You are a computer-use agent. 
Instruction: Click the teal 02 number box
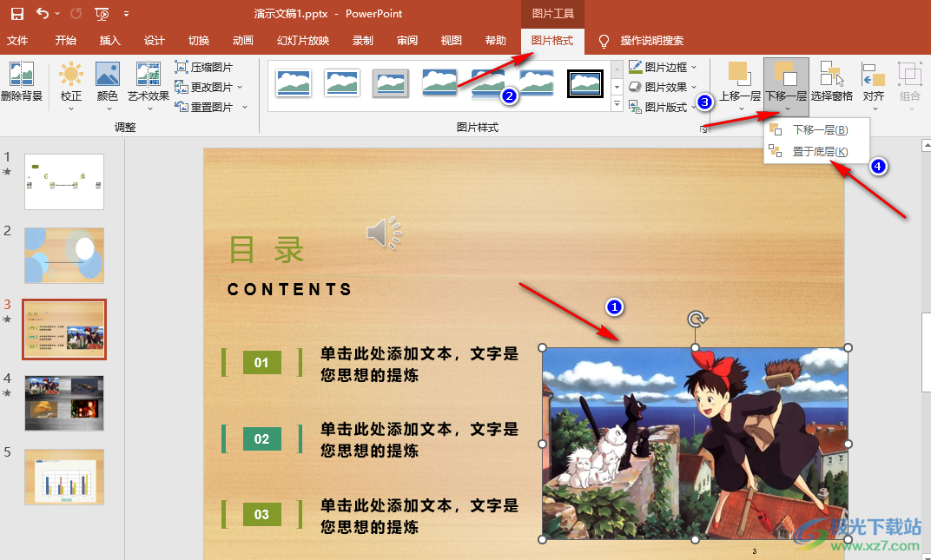pos(262,438)
